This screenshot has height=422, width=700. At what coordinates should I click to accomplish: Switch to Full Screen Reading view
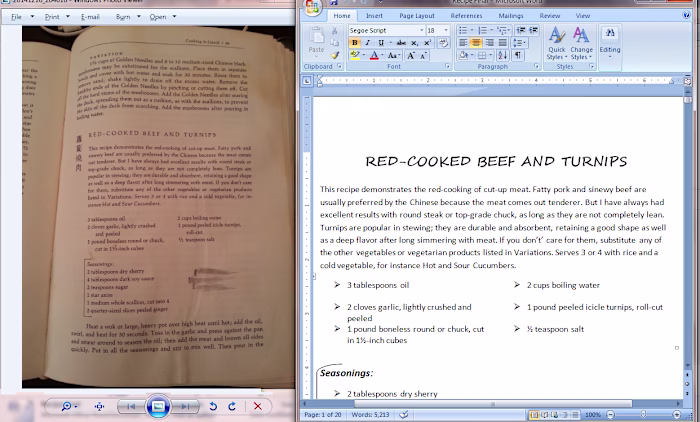(544, 415)
